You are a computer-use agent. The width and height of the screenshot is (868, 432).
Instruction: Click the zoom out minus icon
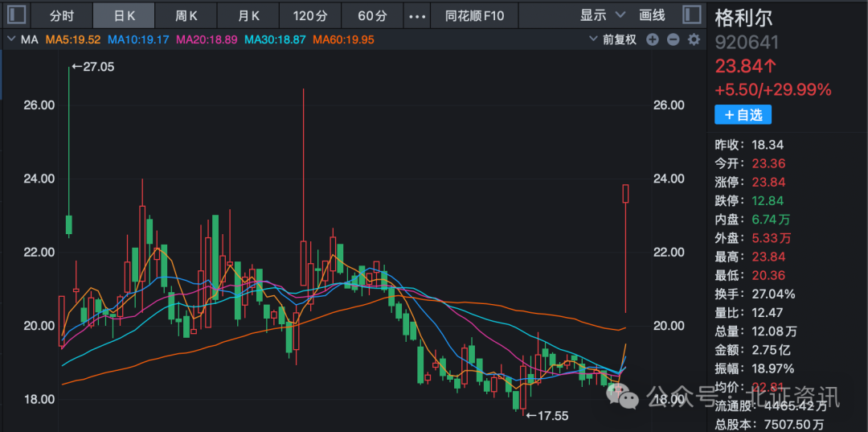673,39
